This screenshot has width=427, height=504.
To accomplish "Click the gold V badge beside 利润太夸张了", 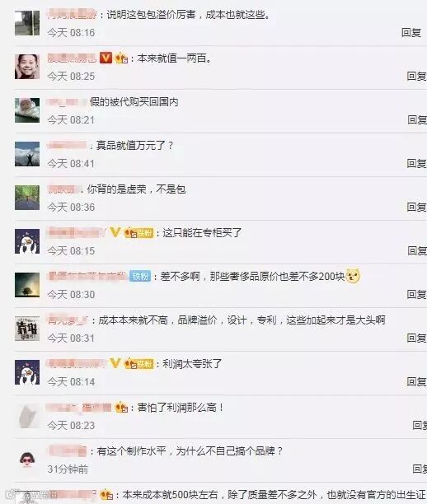I will tap(115, 363).
